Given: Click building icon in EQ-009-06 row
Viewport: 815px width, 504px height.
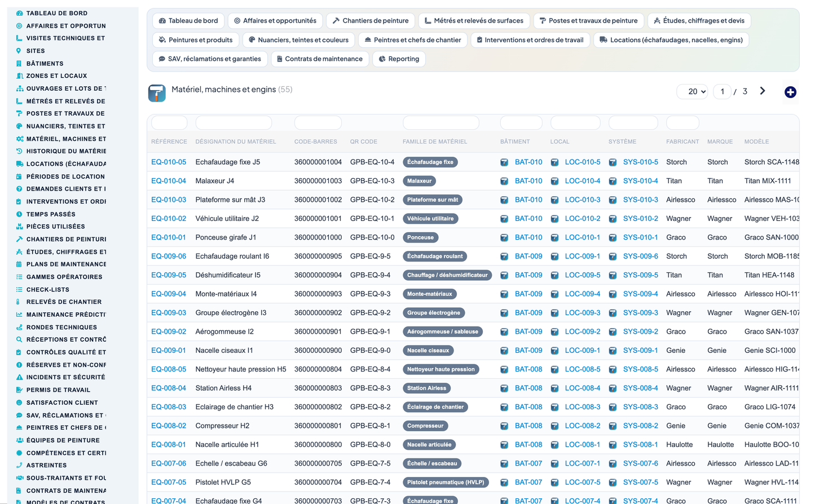Looking at the screenshot, I should click(x=504, y=257).
